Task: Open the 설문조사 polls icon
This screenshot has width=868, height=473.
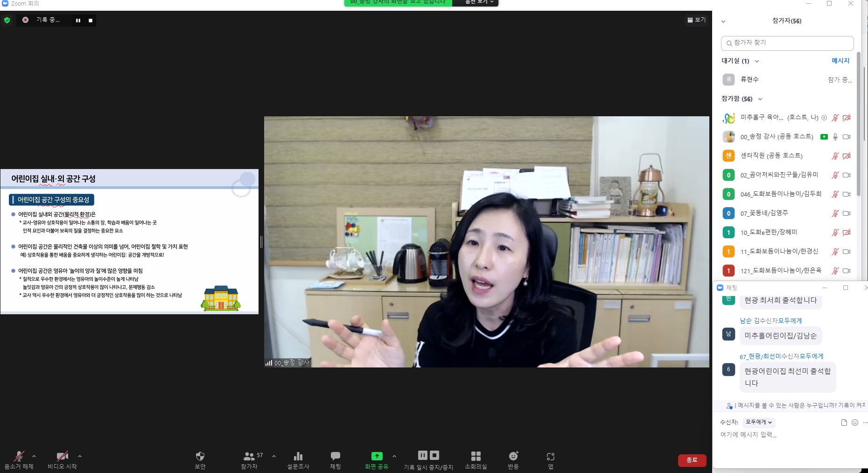Action: point(298,456)
